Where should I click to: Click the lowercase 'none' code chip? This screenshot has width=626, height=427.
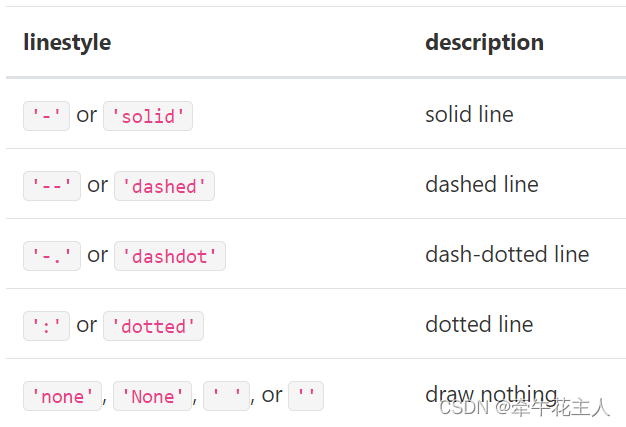click(62, 396)
